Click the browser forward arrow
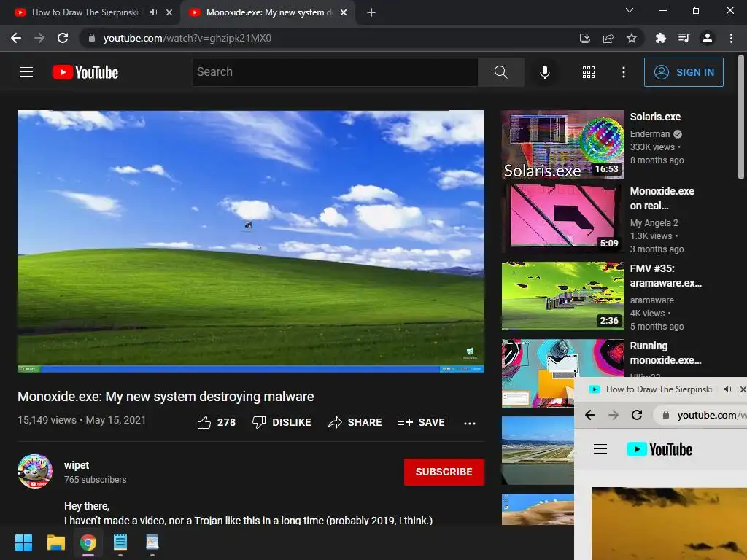This screenshot has height=560, width=747. coord(39,38)
